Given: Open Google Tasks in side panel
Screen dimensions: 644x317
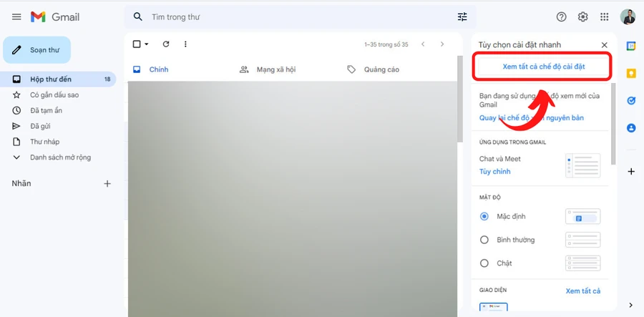Looking at the screenshot, I should pyautogui.click(x=631, y=101).
